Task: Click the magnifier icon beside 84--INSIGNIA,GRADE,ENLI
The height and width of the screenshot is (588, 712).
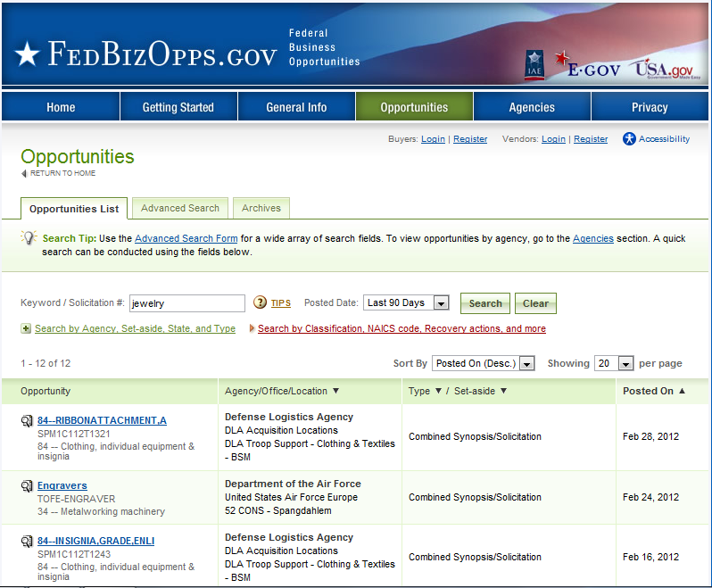Action: (28, 542)
